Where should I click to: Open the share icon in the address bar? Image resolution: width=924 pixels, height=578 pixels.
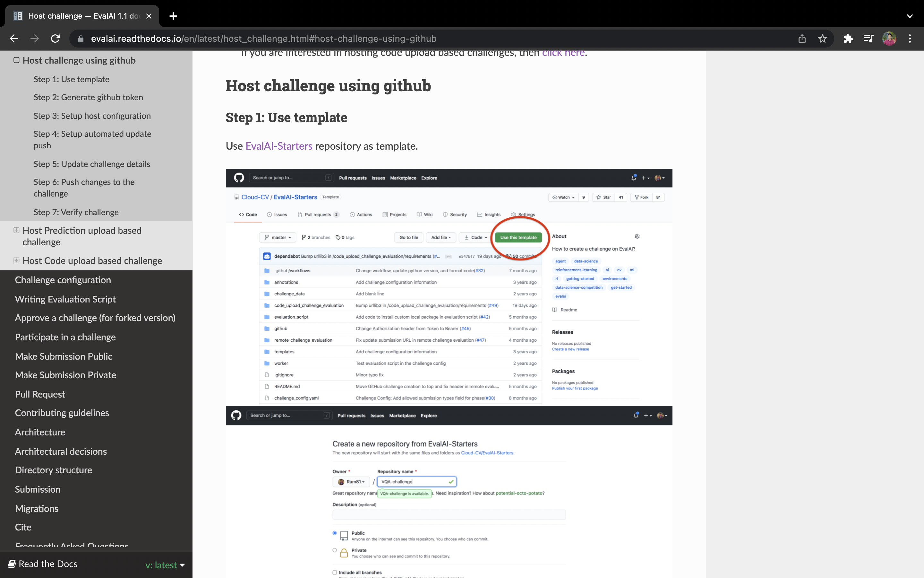[x=802, y=39]
